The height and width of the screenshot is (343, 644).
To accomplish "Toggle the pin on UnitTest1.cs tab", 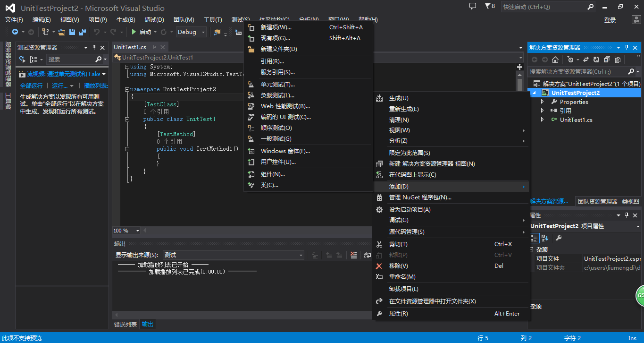I will click(154, 47).
